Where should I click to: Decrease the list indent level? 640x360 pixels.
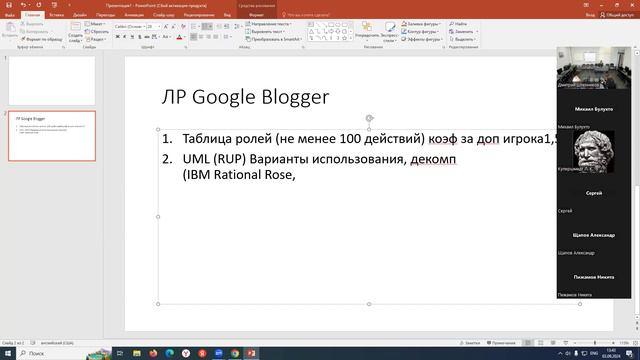coord(219,27)
